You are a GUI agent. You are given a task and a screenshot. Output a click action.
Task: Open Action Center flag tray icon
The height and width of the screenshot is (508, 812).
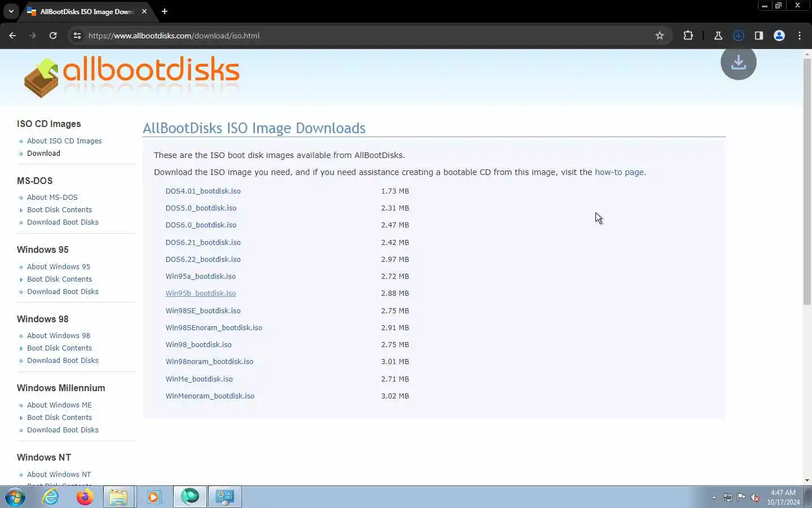pos(742,497)
